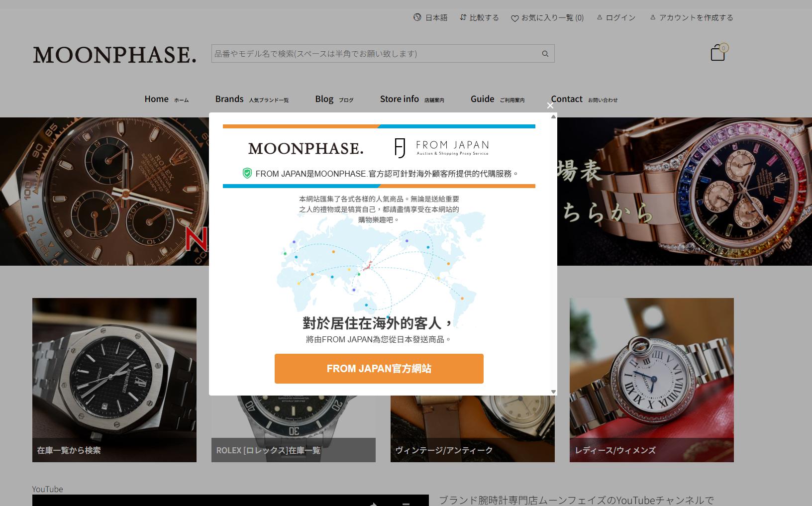Screen dimensions: 812x506
Task: Click the globe language icon
Action: click(x=417, y=17)
